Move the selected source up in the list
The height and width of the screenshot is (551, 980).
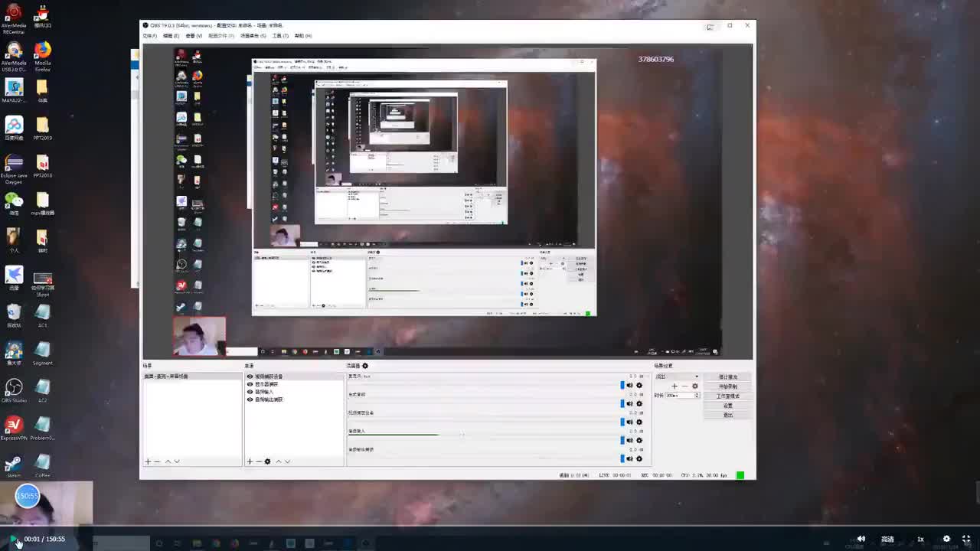pyautogui.click(x=278, y=461)
